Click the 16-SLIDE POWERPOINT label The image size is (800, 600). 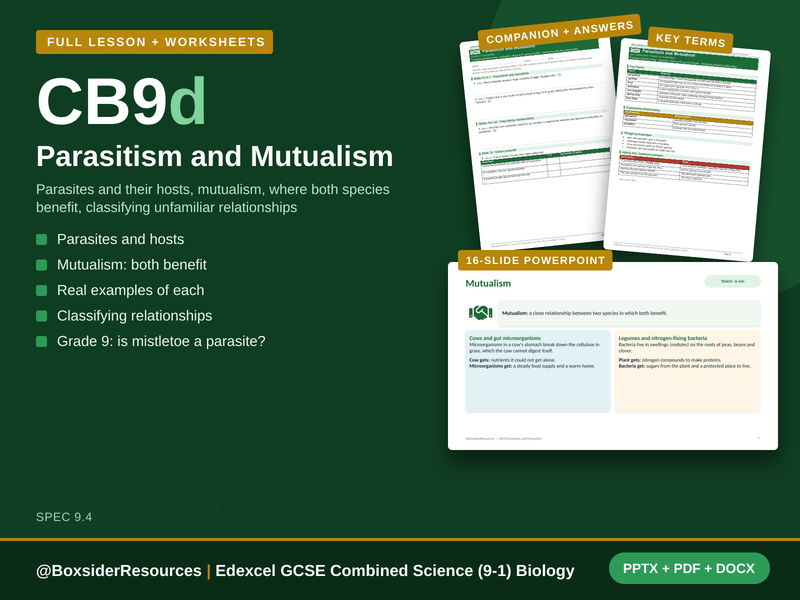pyautogui.click(x=535, y=260)
